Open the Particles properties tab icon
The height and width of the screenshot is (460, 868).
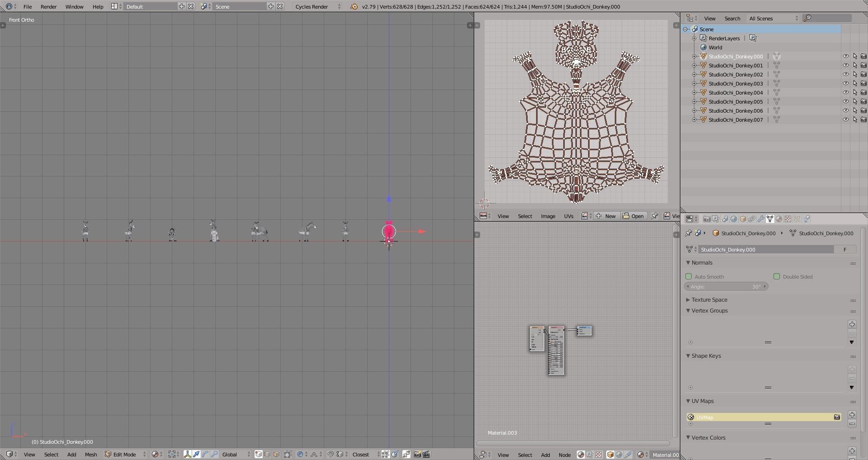click(797, 219)
